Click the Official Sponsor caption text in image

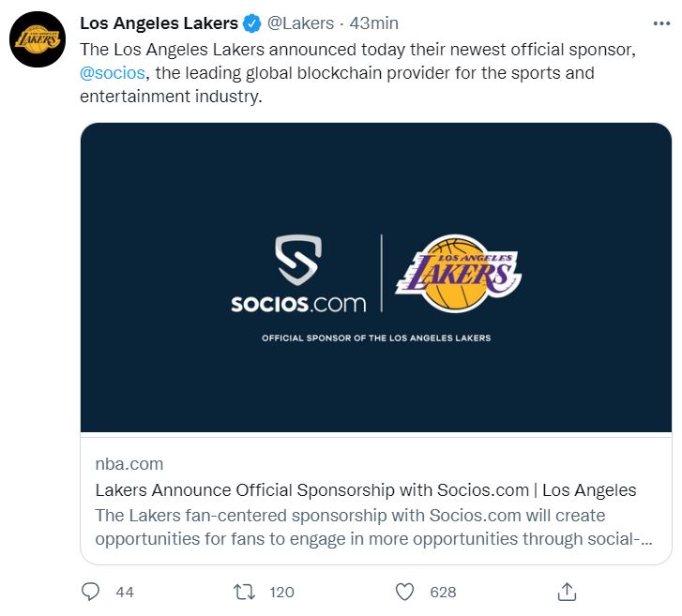(x=376, y=338)
